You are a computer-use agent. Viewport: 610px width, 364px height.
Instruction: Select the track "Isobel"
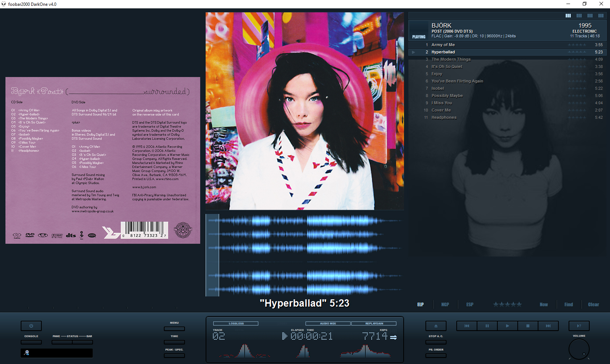click(x=507, y=88)
